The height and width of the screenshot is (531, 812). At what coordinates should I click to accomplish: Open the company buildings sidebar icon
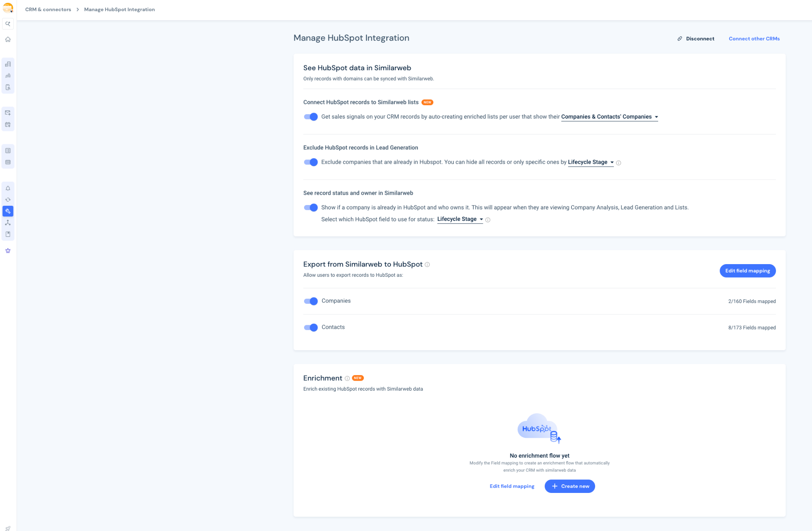click(8, 64)
